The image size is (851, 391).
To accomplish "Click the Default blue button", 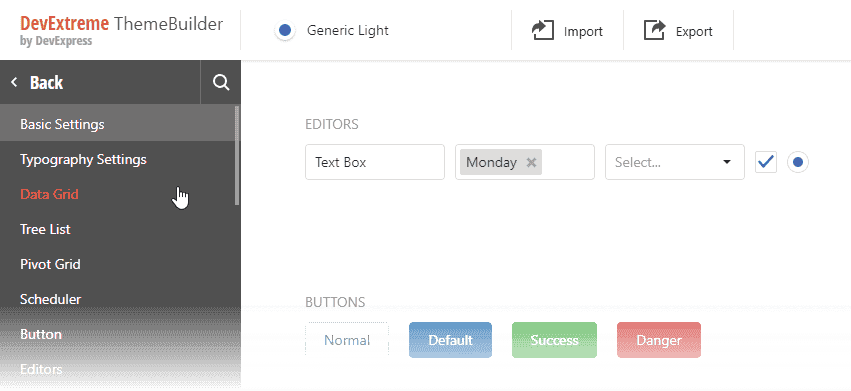I will (450, 340).
